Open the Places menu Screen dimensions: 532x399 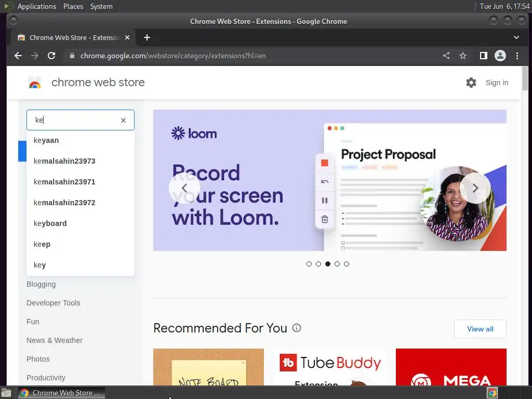click(73, 6)
